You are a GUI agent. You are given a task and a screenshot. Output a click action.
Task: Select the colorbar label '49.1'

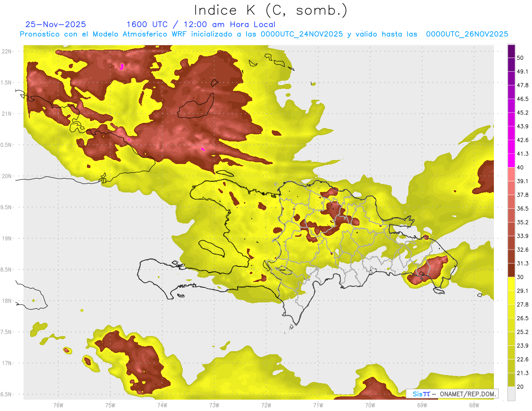pos(523,71)
